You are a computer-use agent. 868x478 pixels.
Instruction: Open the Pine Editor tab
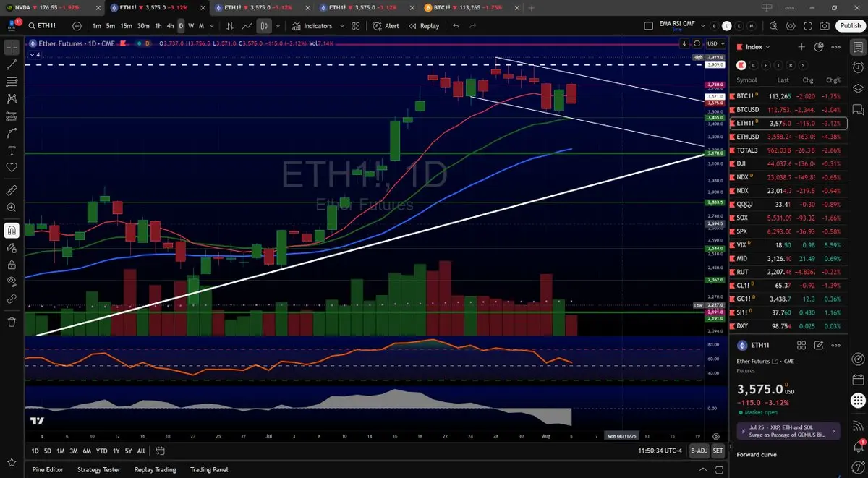[x=47, y=469]
